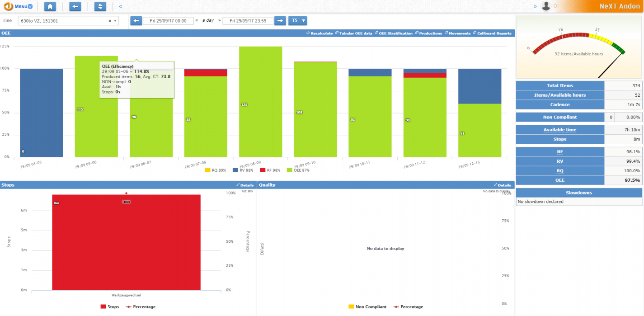Open the user profile avatar icon
The height and width of the screenshot is (316, 644).
point(546,6)
